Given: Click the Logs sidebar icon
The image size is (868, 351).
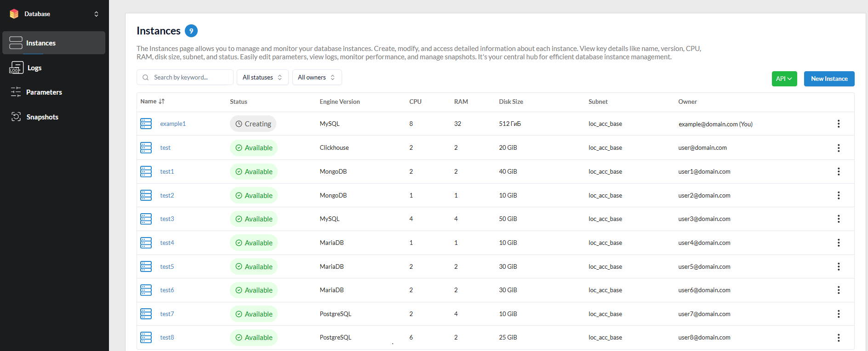Looking at the screenshot, I should 16,68.
